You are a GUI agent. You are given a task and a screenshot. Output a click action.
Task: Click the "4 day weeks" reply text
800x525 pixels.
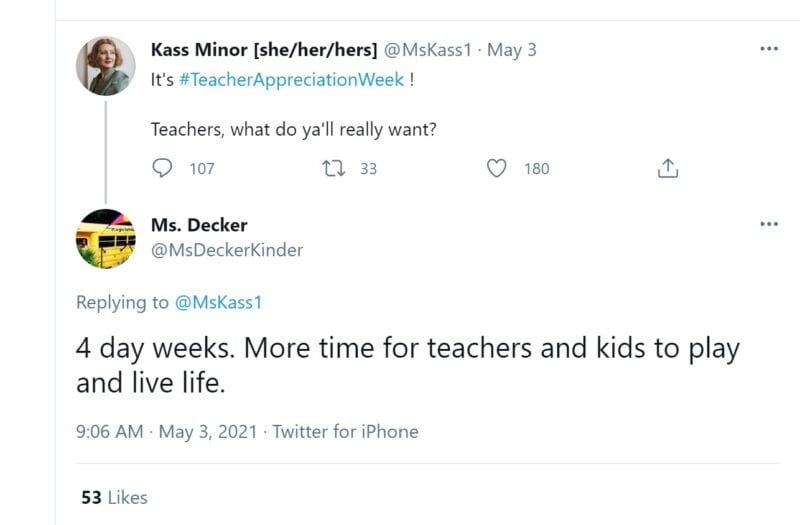(x=408, y=365)
